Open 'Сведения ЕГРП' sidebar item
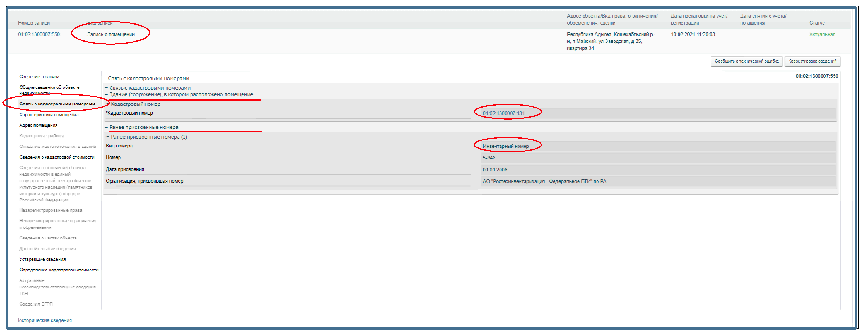Screen dimensions: 868x336 coord(36,304)
